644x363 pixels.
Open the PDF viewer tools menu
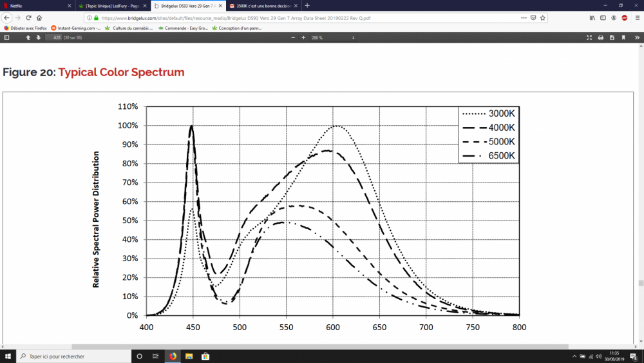(637, 37)
